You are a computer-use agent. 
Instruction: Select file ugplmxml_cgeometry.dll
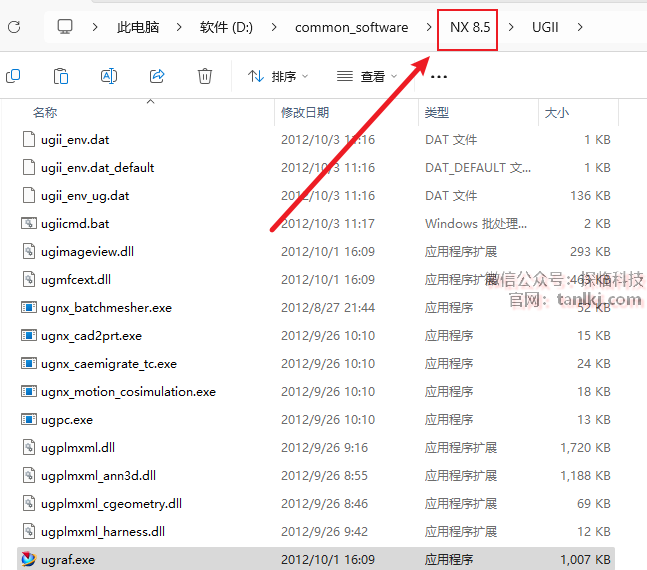pyautogui.click(x=111, y=504)
